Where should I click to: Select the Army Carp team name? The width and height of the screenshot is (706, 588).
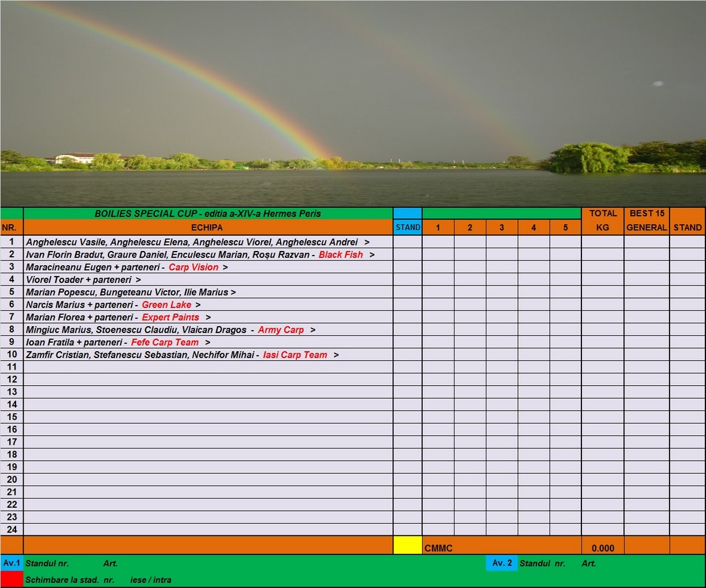pyautogui.click(x=280, y=330)
